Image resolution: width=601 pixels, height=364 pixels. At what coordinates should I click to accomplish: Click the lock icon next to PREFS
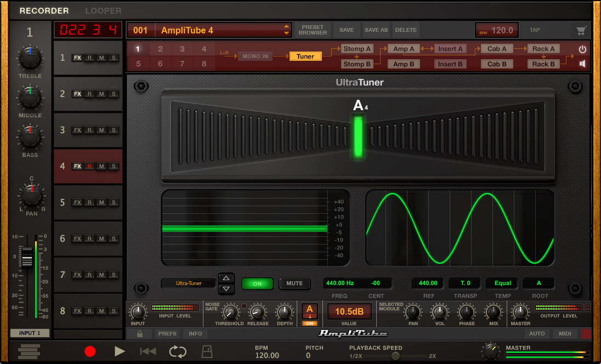click(x=139, y=333)
